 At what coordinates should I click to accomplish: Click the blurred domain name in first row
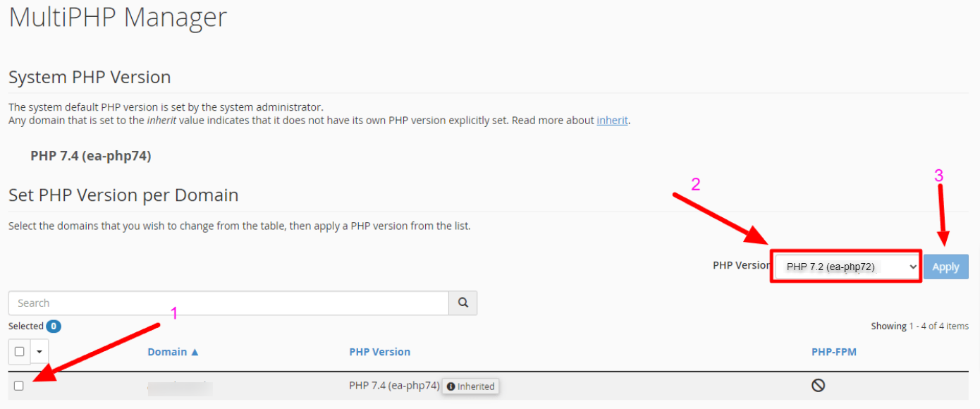click(x=180, y=386)
